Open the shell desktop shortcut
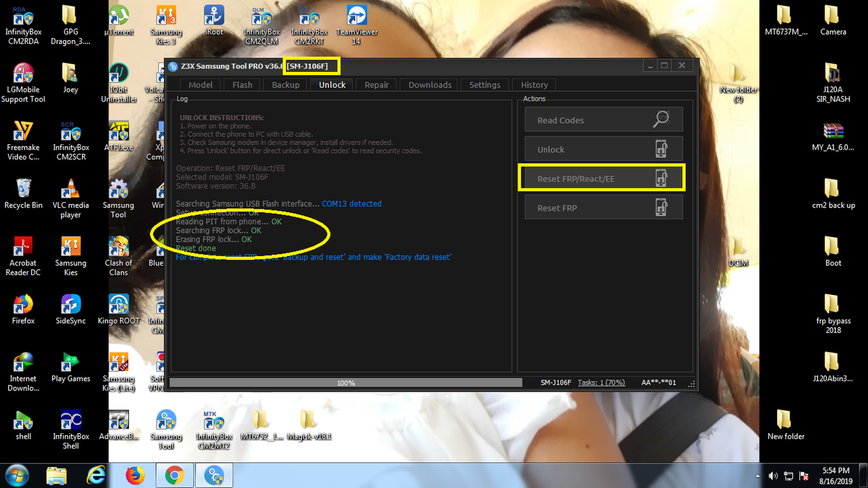The image size is (868, 488). click(23, 424)
